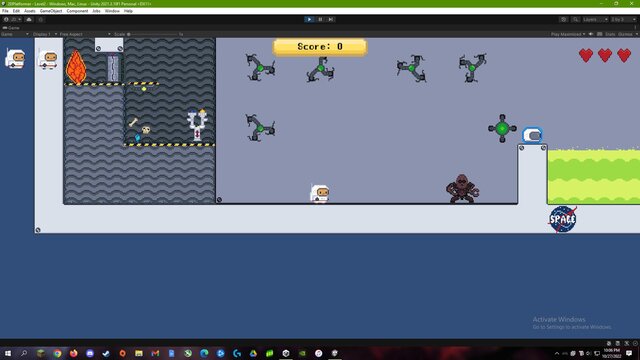Open the Layers dropdown
Image resolution: width=640 pixels, height=360 pixels.
coord(595,19)
